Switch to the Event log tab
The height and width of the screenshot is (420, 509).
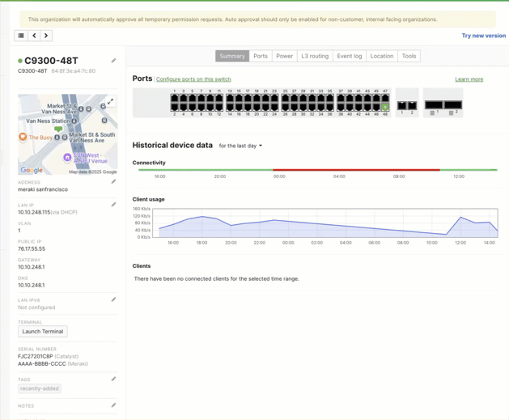(349, 56)
